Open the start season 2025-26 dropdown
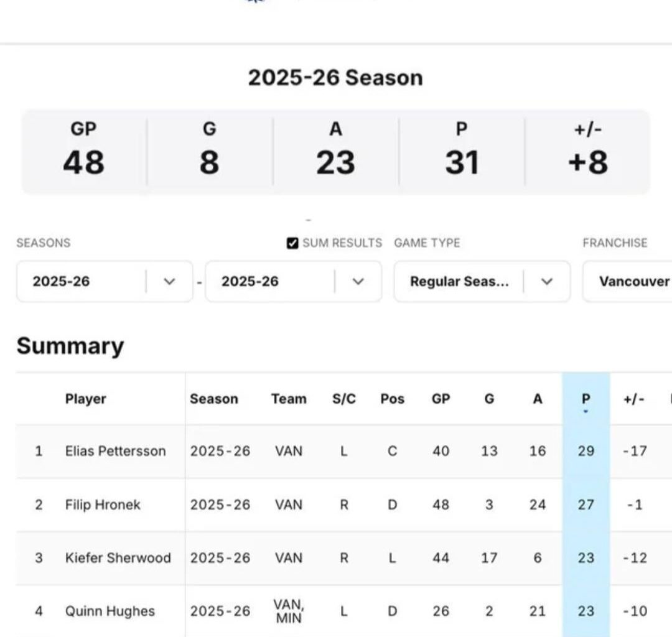Viewport: 672px width, 637px height. 105,281
